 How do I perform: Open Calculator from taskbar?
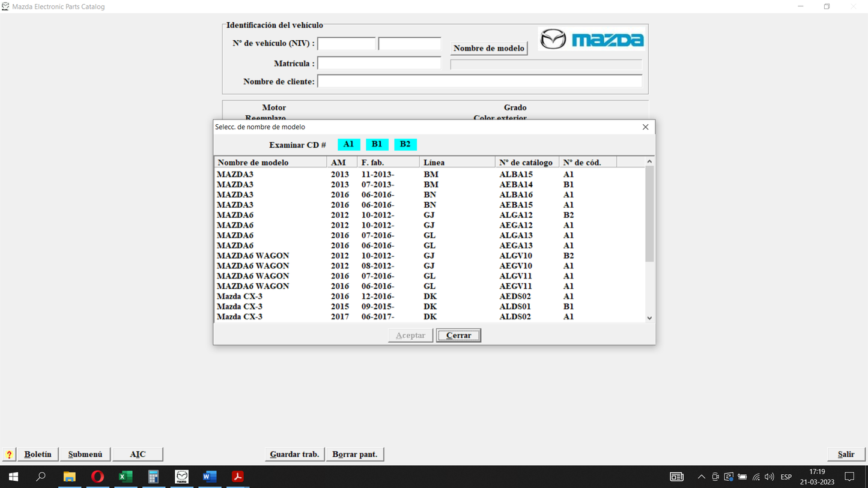click(154, 477)
